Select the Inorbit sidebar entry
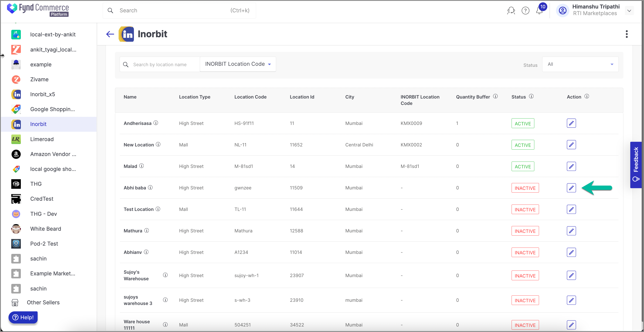The height and width of the screenshot is (332, 644). click(49, 124)
